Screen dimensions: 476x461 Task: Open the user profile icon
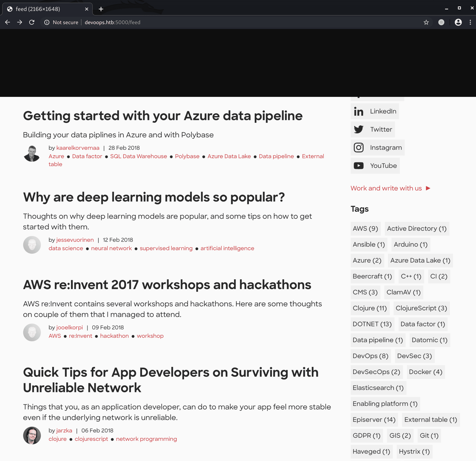pyautogui.click(x=458, y=22)
